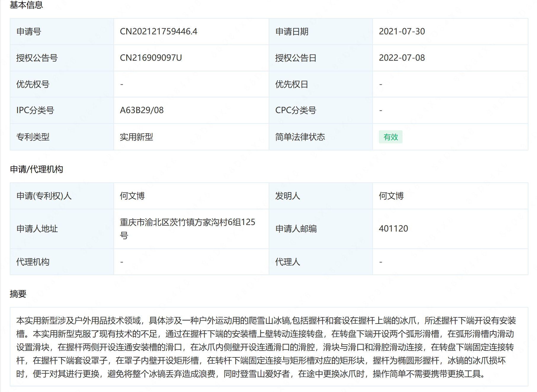537x392 pixels.
Task: Click the 简单法律状态 label cell
Action: (x=320, y=137)
